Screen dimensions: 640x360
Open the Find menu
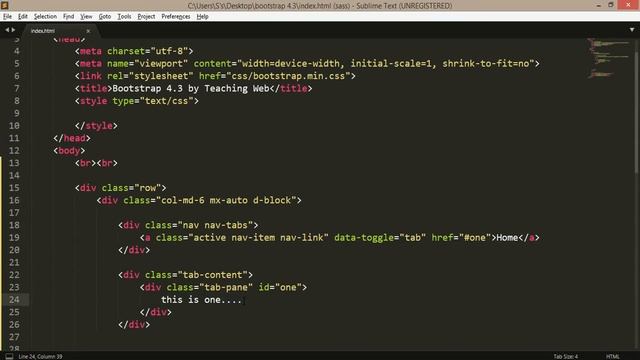pyautogui.click(x=68, y=16)
